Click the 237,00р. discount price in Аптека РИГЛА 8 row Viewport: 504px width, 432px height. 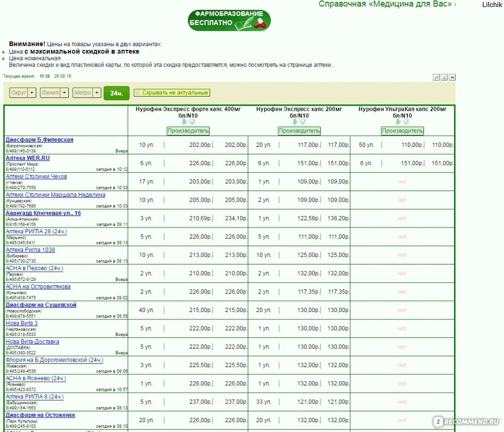[200, 401]
